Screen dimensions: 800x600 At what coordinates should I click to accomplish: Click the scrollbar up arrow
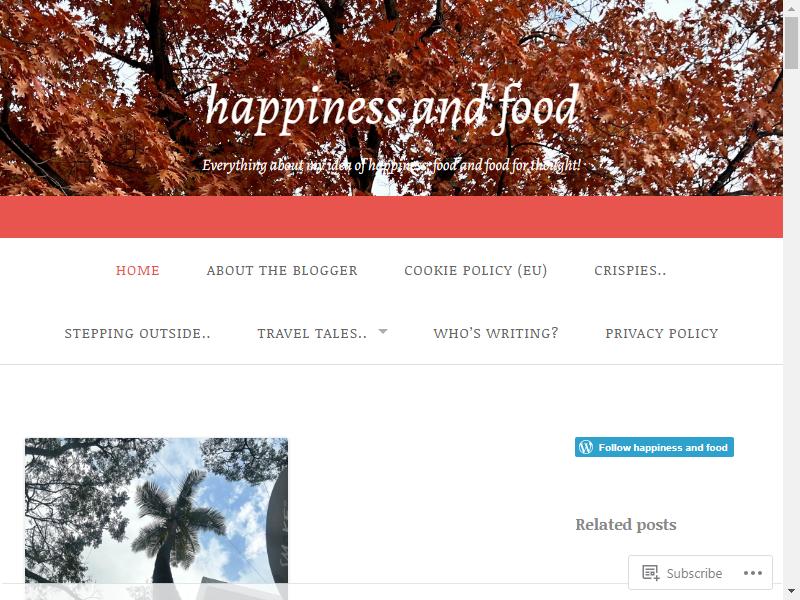tap(791, 6)
